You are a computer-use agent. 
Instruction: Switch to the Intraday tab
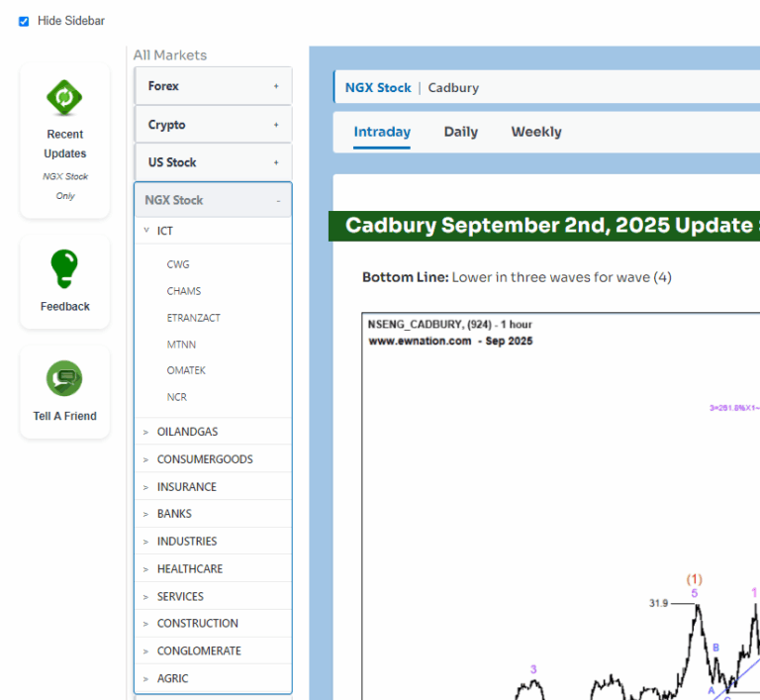[x=382, y=132]
